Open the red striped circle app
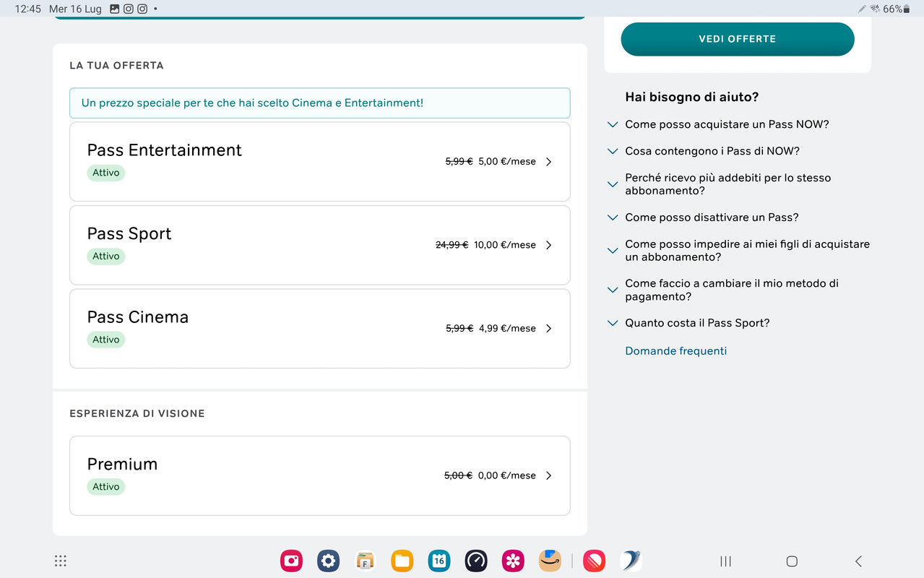The width and height of the screenshot is (924, 578). point(594,561)
